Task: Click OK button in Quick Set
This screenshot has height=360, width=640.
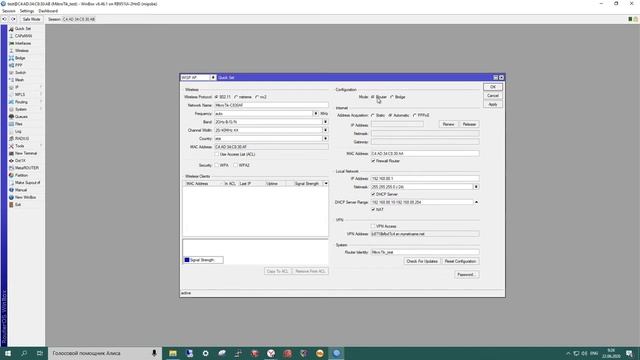Action: (493, 87)
